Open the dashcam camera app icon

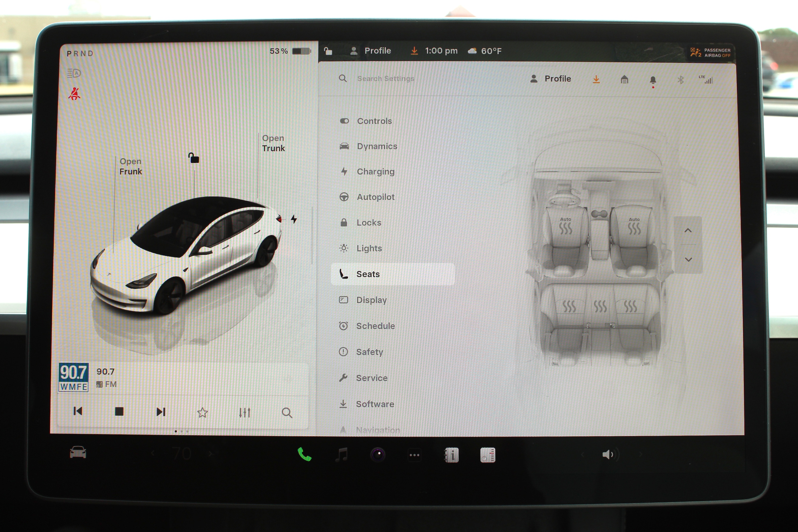(378, 455)
